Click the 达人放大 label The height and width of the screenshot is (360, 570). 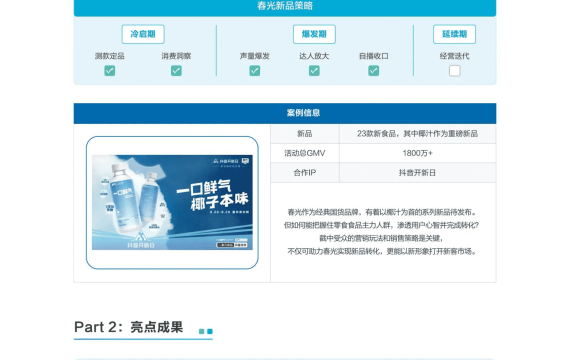(x=314, y=56)
